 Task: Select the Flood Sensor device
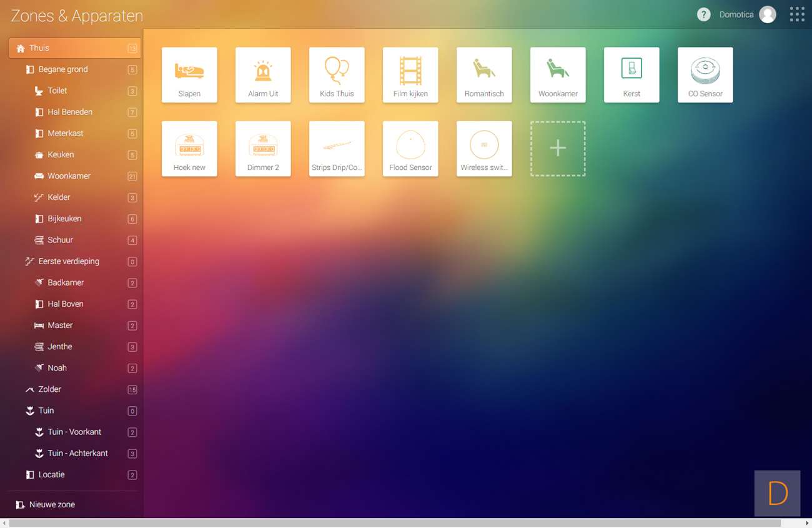point(410,149)
